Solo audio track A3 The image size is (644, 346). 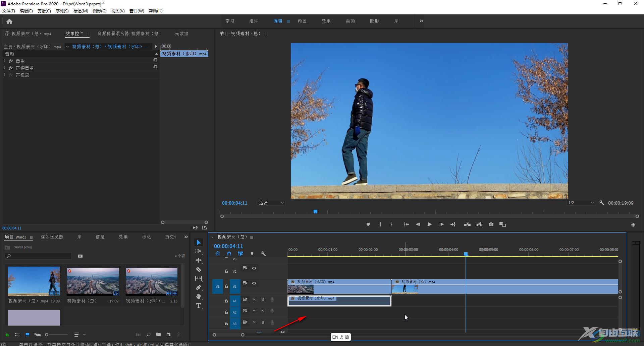[x=263, y=323]
